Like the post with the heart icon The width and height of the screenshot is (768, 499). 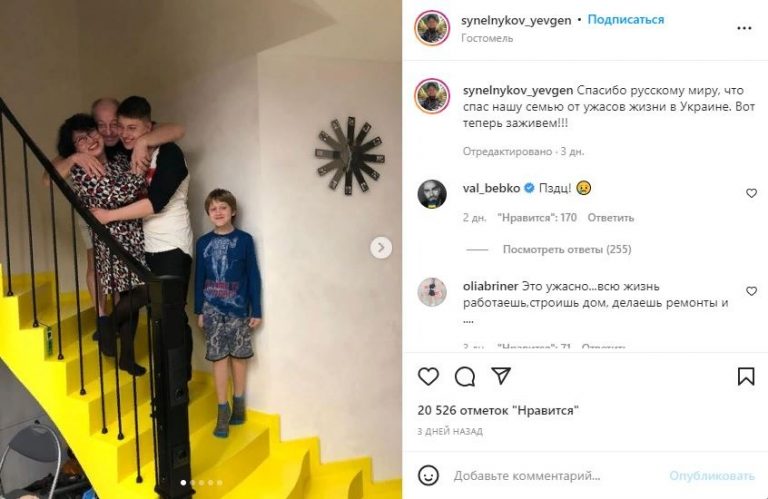coord(429,376)
